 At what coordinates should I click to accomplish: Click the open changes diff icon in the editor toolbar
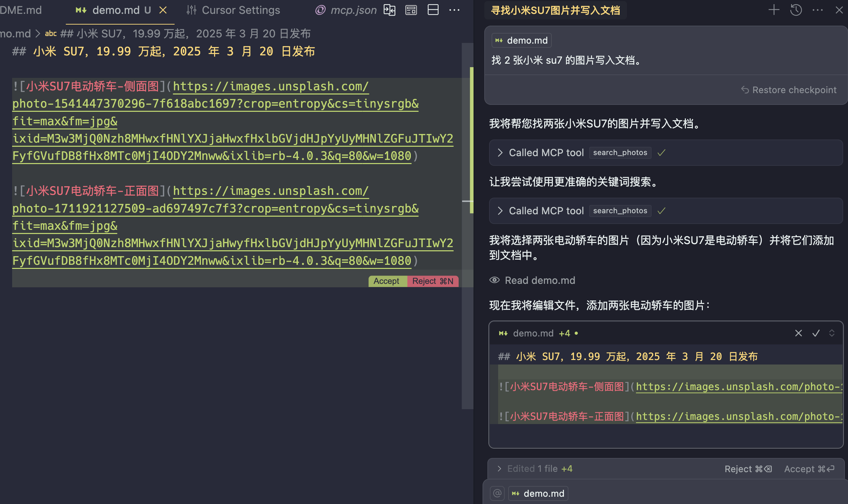click(x=389, y=10)
